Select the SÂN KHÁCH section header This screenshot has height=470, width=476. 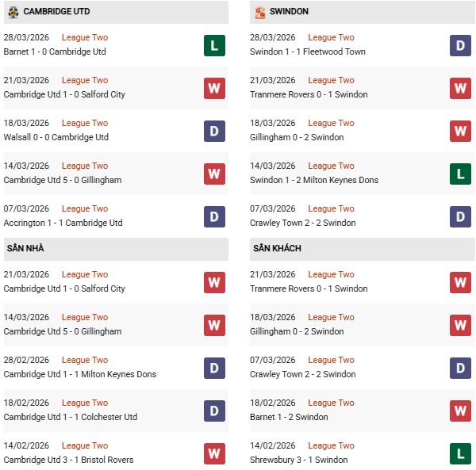tap(277, 248)
